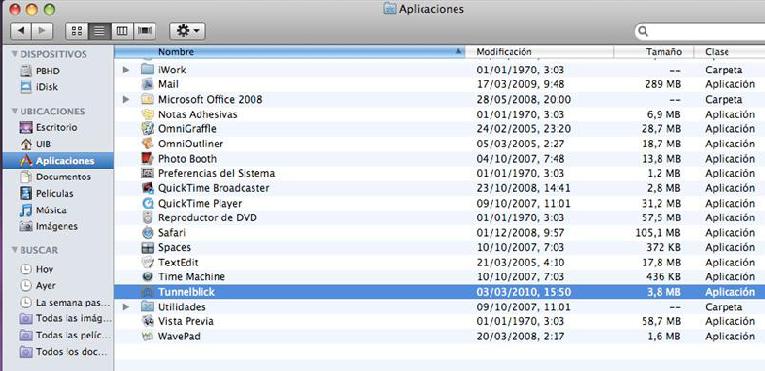Open Música in sidebar
The width and height of the screenshot is (765, 371).
click(43, 210)
